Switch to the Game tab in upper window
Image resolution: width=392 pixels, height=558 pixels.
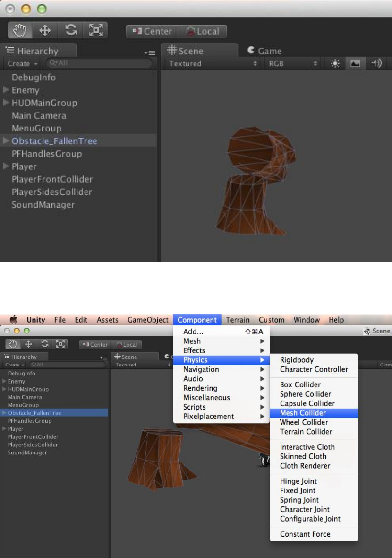(265, 51)
